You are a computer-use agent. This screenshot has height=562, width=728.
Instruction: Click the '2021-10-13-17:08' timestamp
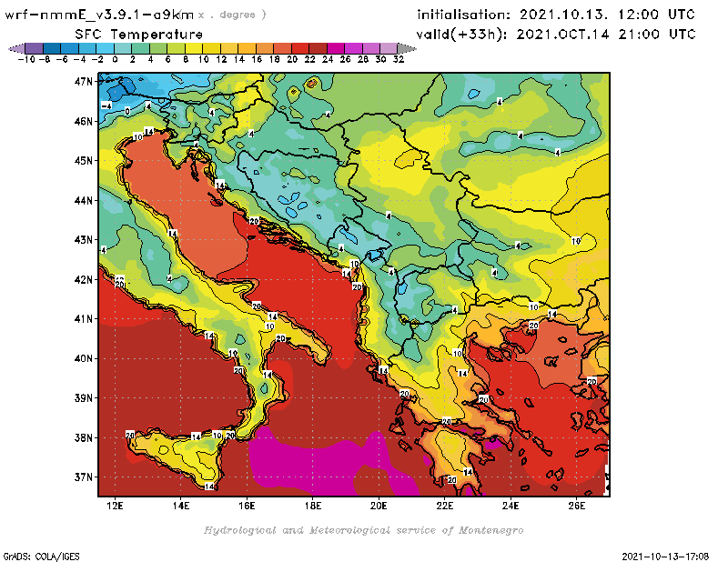(x=665, y=557)
